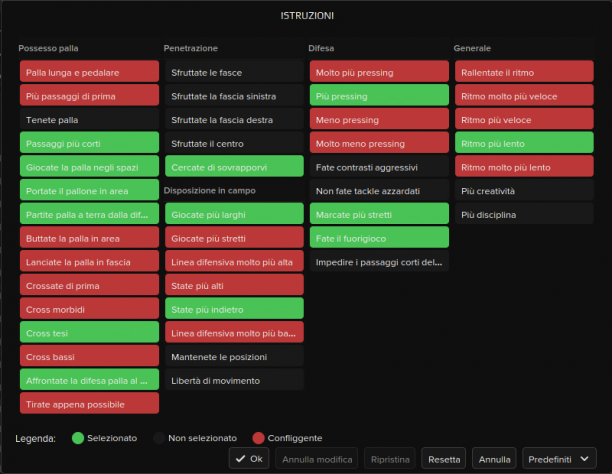This screenshot has width=612, height=474.
Task: Confirm instructions with the Ok button
Action: [249, 458]
